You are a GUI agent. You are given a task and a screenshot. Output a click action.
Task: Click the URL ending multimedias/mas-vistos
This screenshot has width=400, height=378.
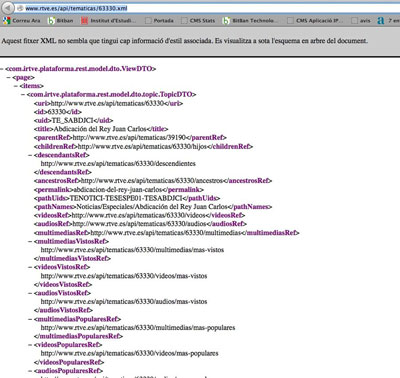coord(132,250)
